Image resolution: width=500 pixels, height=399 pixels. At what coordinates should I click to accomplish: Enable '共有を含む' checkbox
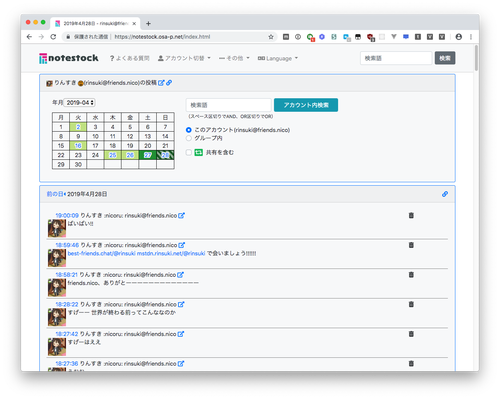pyautogui.click(x=189, y=152)
